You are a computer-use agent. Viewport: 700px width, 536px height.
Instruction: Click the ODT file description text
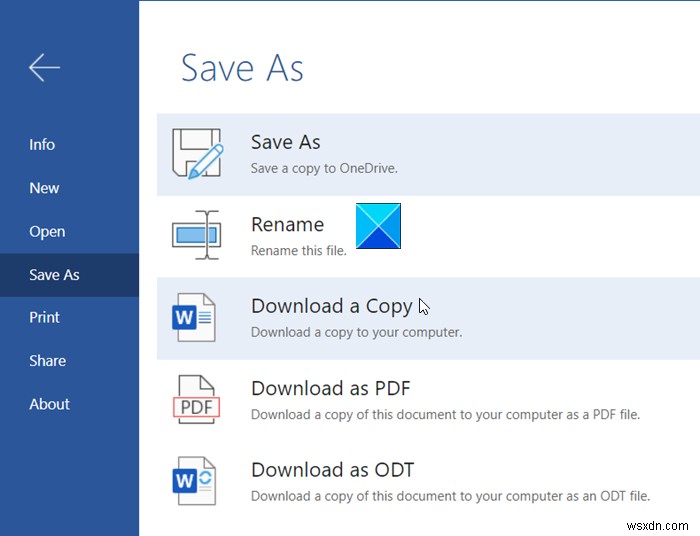pos(450,496)
